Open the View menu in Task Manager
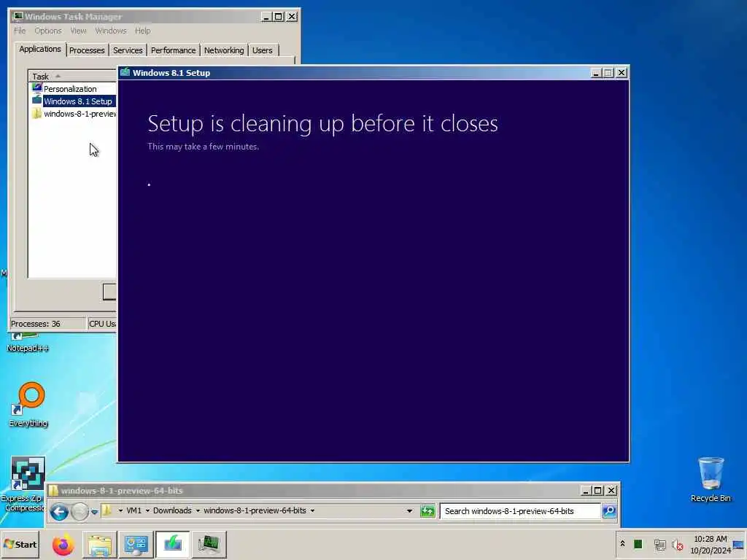This screenshot has height=560, width=747. pyautogui.click(x=78, y=31)
